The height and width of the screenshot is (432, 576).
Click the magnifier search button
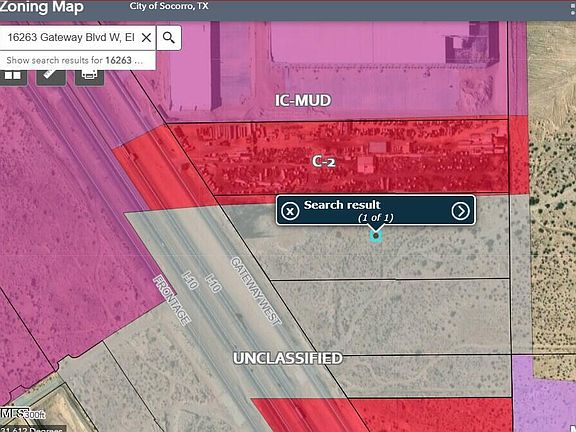point(169,37)
